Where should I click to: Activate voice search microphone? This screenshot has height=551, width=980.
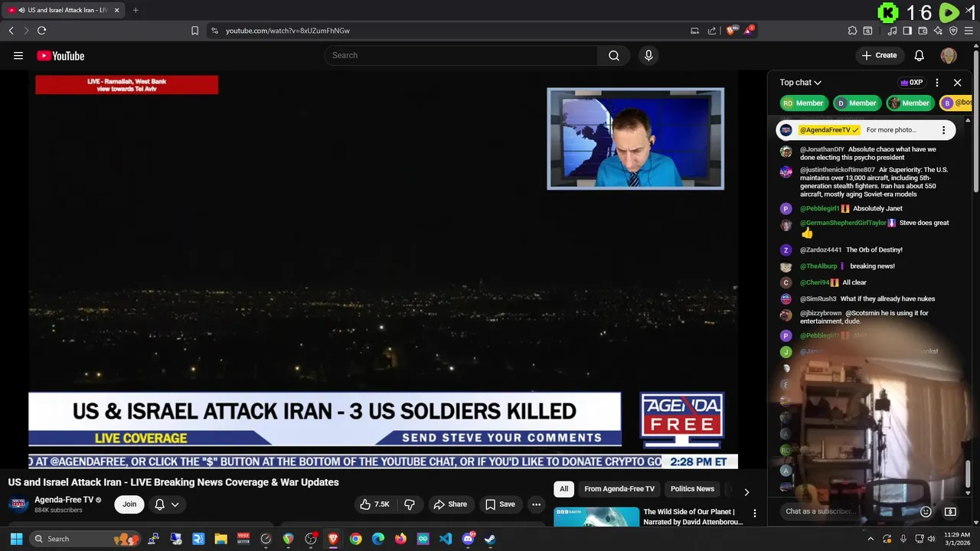[648, 55]
